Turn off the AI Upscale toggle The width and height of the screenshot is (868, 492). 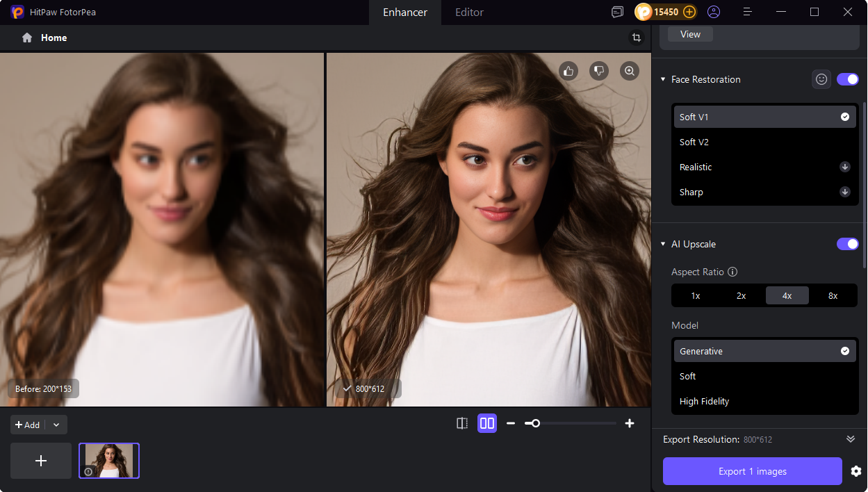(x=848, y=244)
